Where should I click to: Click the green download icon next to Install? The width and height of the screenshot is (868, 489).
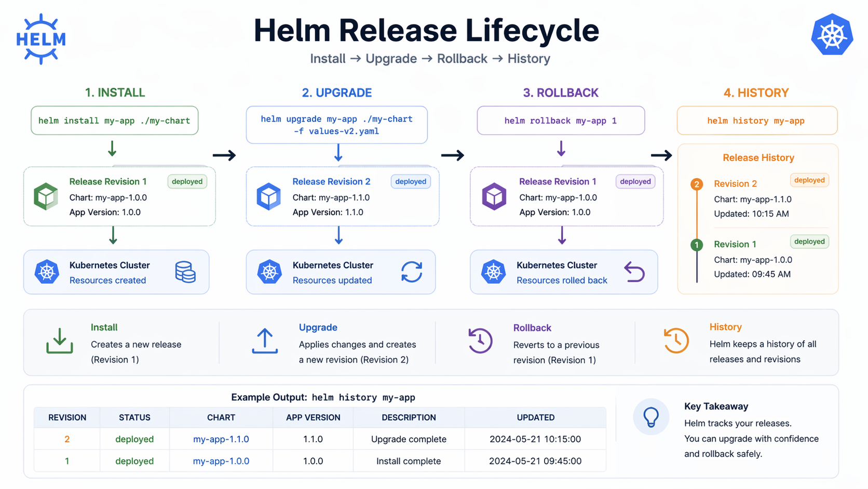(60, 341)
